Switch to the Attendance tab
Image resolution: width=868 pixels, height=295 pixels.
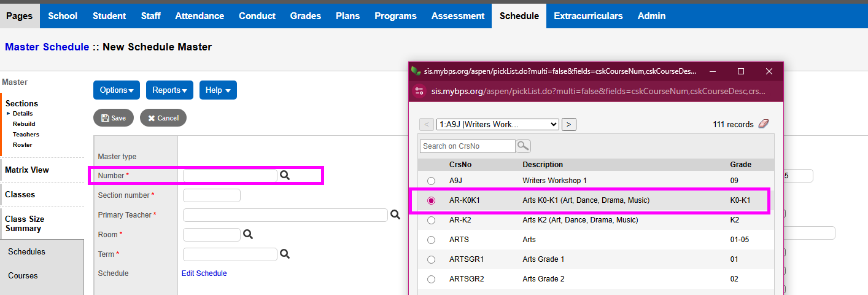[x=200, y=16]
